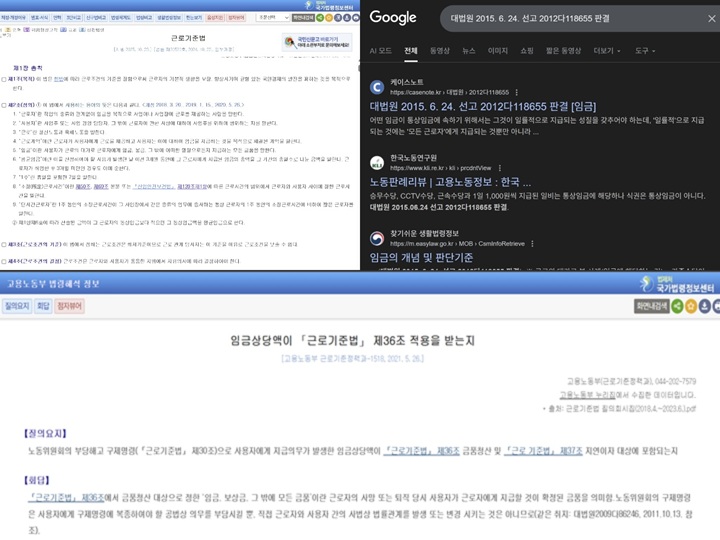Click download icon in 법령해석 window

click(704, 306)
